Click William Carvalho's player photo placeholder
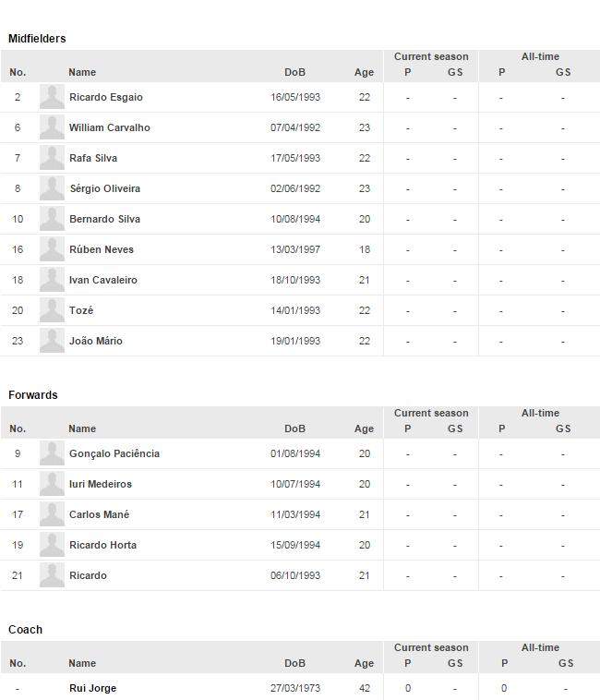The width and height of the screenshot is (600, 700). click(52, 127)
